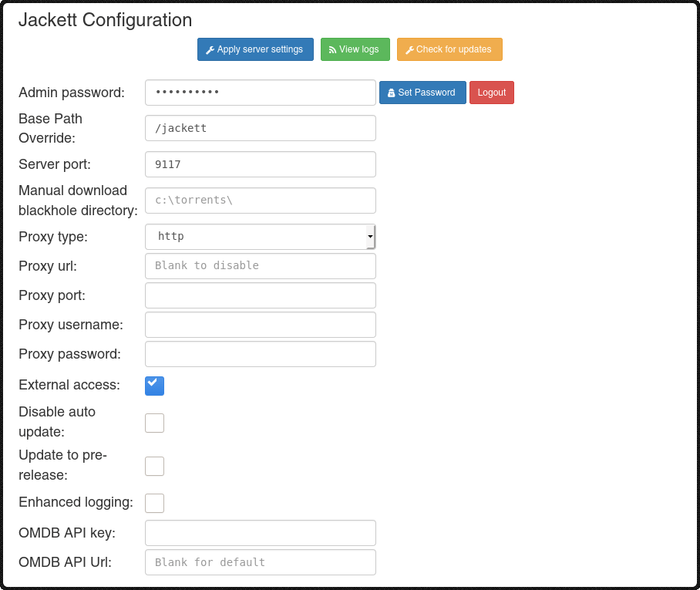Turn on Enhanced logging checkbox
This screenshot has width=700, height=590.
[x=154, y=503]
